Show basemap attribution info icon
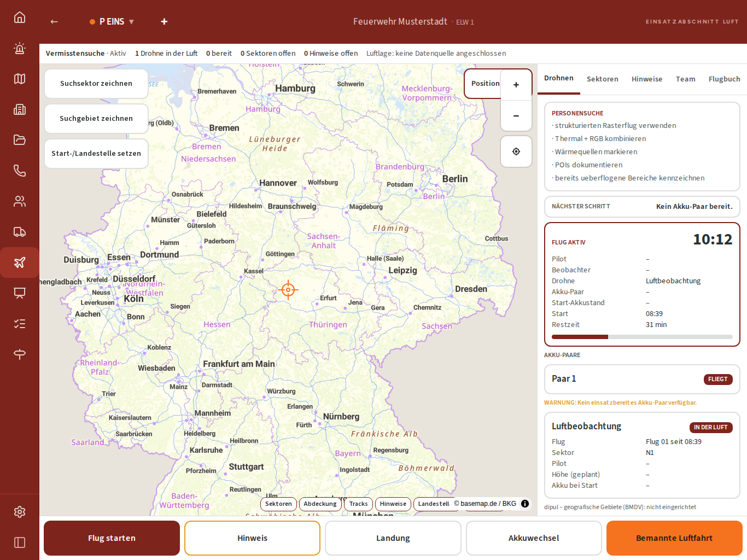The image size is (747, 560). pos(525,504)
